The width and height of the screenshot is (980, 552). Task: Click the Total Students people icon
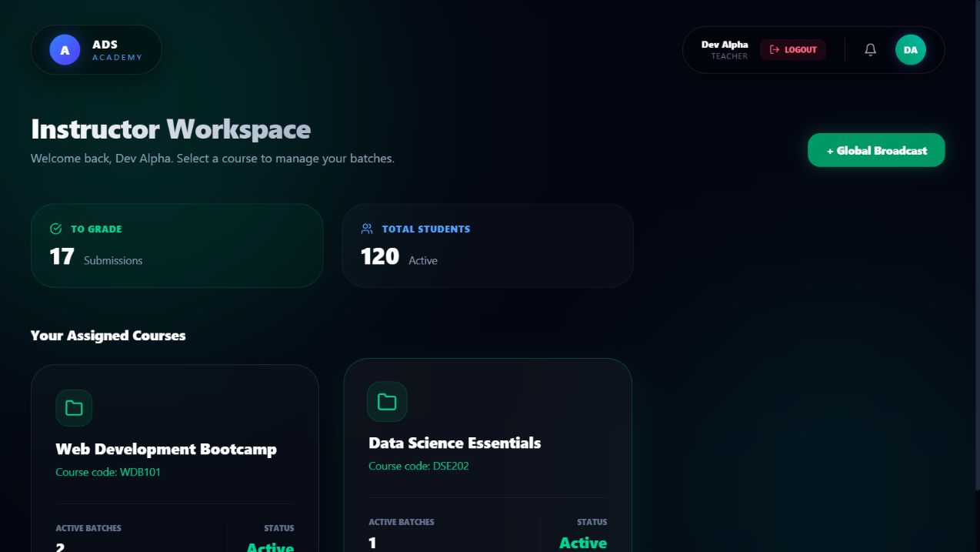(367, 229)
